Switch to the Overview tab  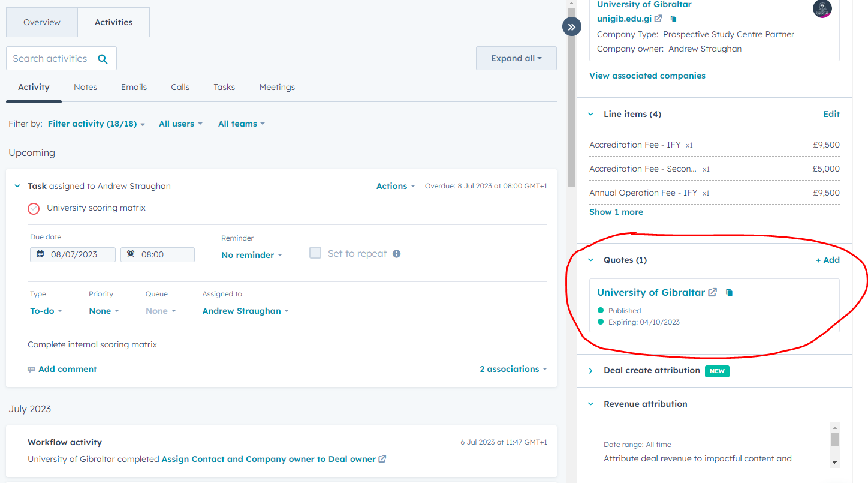[42, 22]
